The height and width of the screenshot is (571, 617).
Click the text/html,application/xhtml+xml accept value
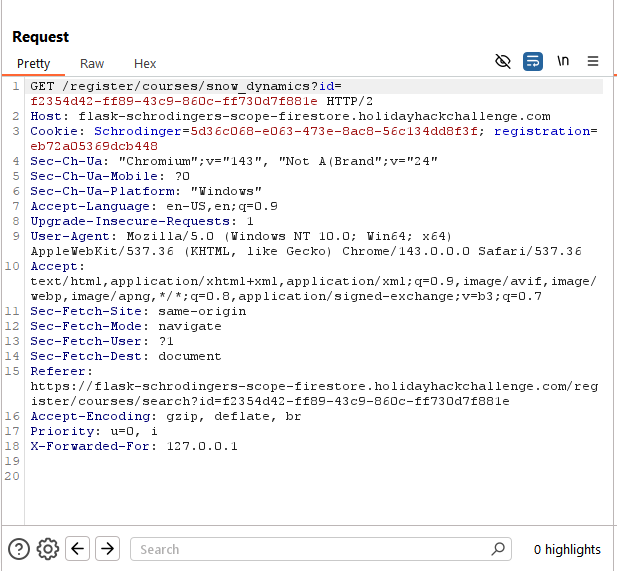[x=314, y=281]
